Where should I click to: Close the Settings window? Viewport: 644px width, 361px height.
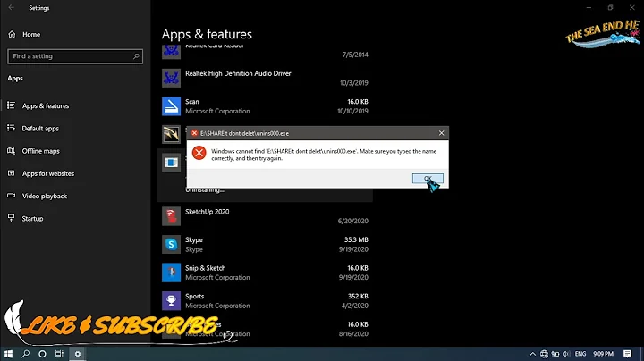tap(632, 7)
